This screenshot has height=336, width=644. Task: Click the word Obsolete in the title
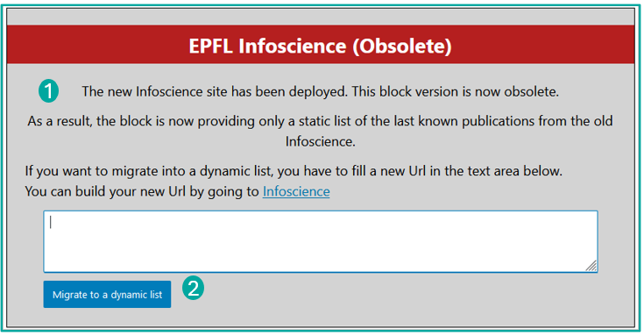402,46
